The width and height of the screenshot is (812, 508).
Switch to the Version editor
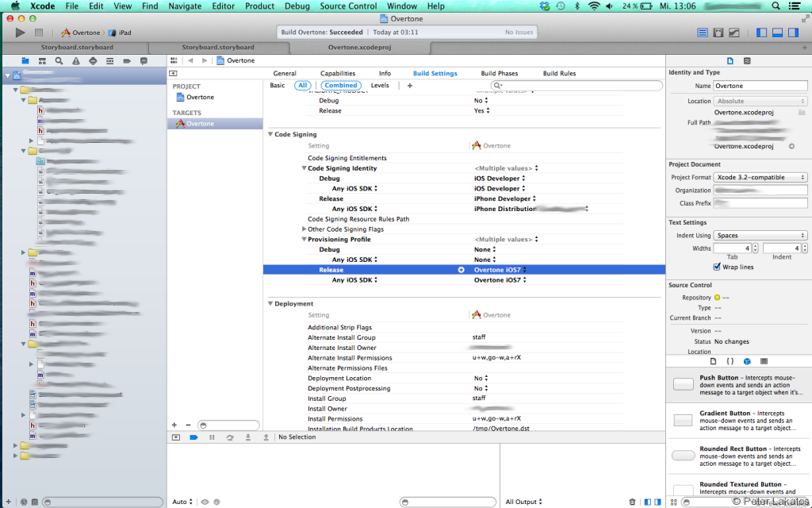pyautogui.click(x=734, y=33)
